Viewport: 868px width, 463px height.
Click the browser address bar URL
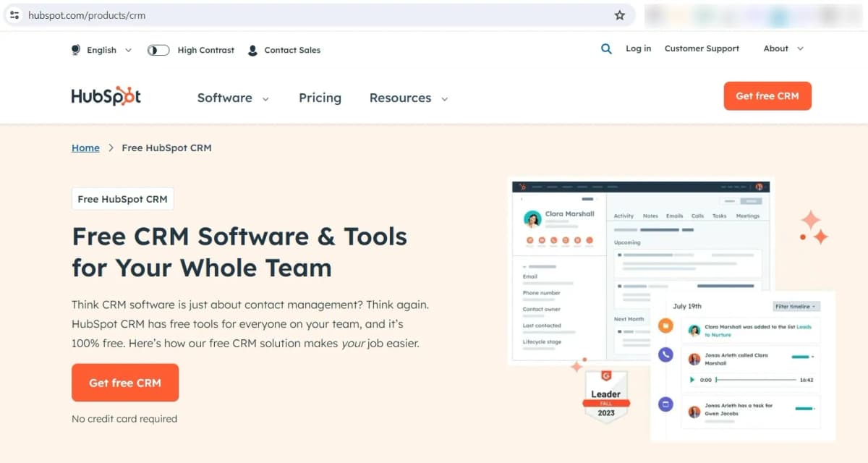click(x=87, y=15)
